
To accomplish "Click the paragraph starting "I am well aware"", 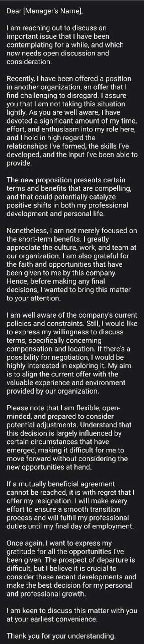I will coord(72,353).
